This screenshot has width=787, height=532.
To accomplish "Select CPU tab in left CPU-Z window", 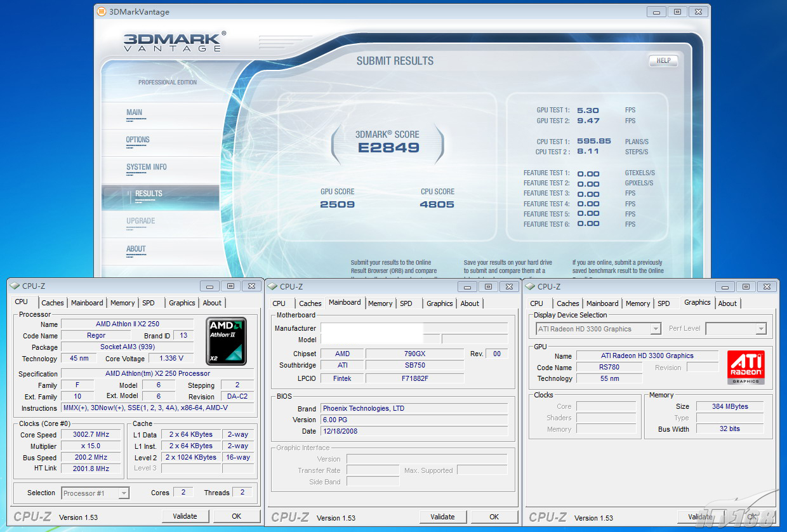I will pyautogui.click(x=22, y=302).
